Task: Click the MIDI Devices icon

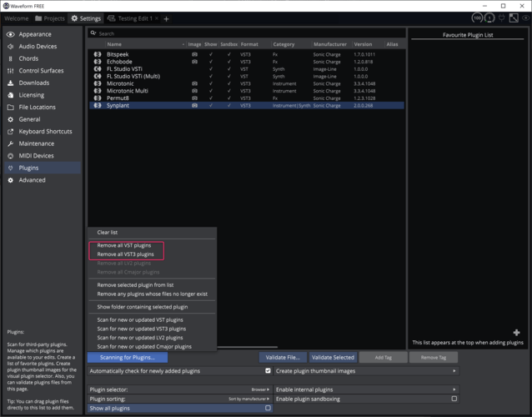Action: click(x=11, y=156)
